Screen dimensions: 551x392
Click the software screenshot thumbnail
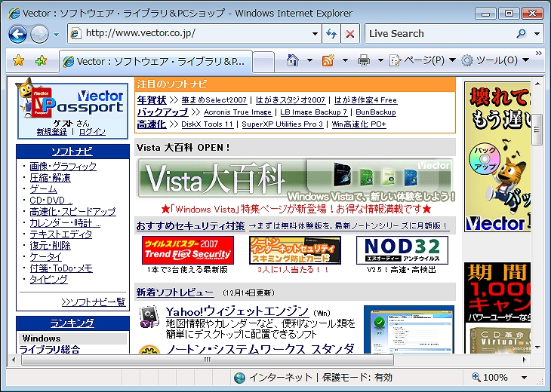pyautogui.click(x=409, y=329)
